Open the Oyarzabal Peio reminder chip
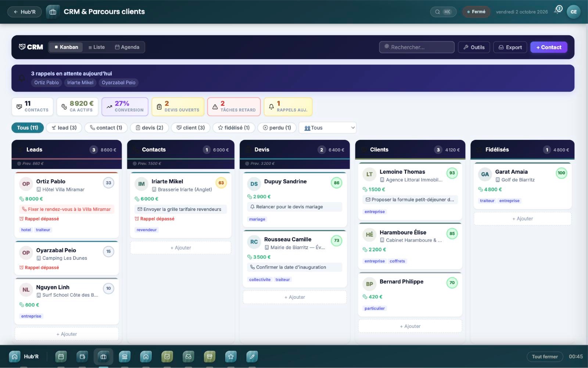Screen dimensions: 588x368 (119, 82)
